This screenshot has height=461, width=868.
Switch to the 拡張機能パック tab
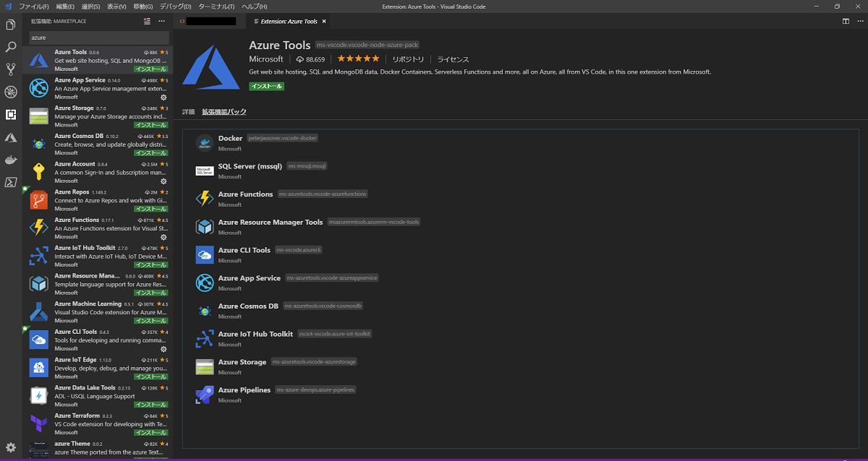[224, 112]
